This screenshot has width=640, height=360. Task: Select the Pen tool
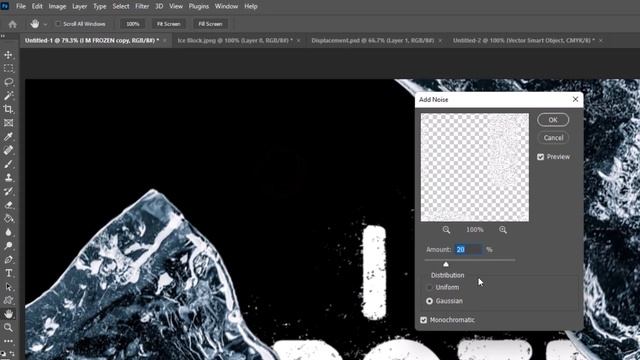coord(8,260)
